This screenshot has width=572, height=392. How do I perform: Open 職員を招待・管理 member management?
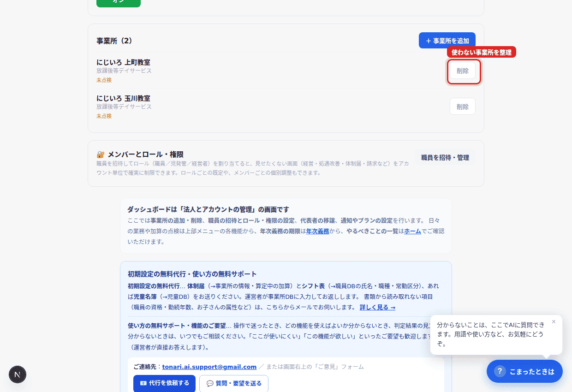tap(445, 158)
